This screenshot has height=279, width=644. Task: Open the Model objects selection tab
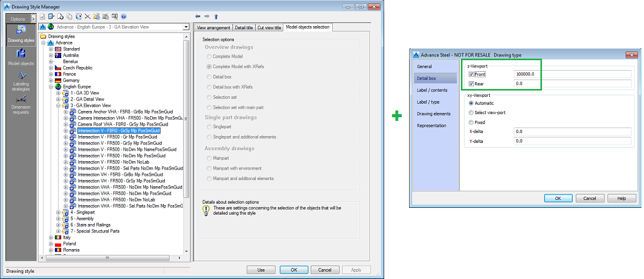tap(308, 27)
